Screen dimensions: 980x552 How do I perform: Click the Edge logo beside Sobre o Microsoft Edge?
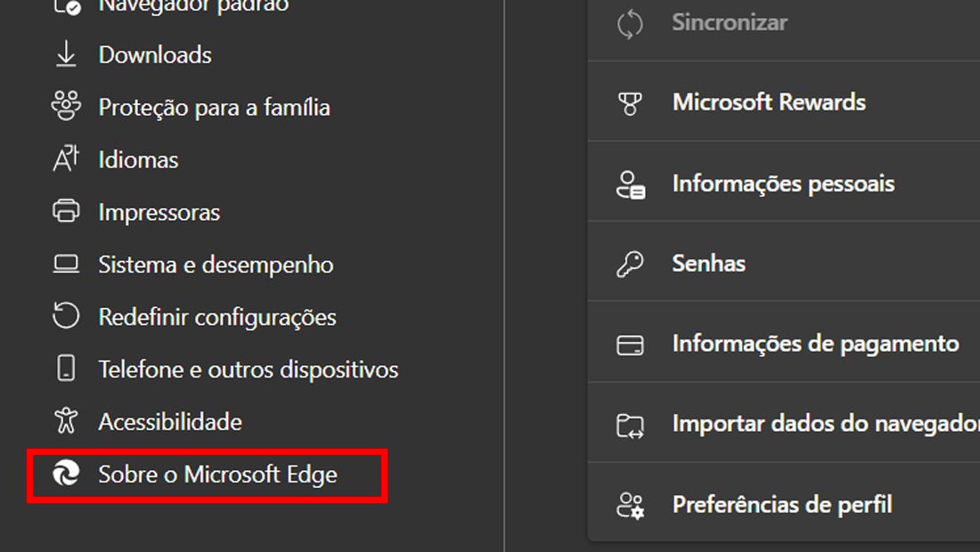click(x=65, y=475)
